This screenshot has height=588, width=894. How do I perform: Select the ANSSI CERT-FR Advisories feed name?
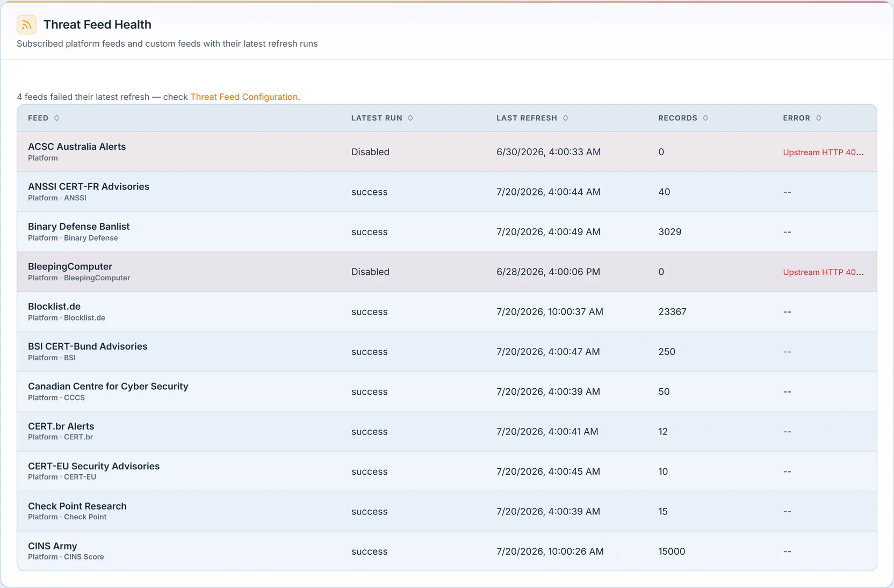click(89, 186)
